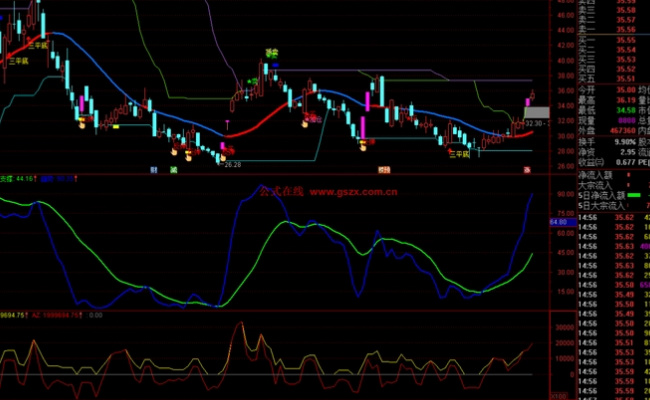
Task: Select the 买一 bid price 35.55
Action: (626, 40)
